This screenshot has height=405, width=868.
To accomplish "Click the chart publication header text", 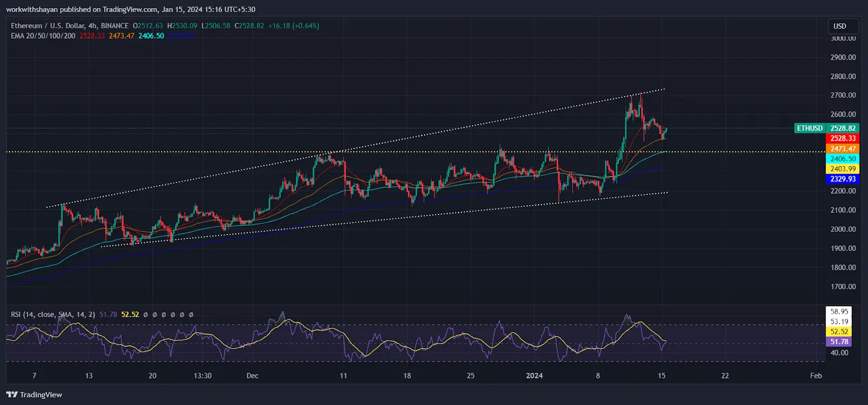I will tap(131, 9).
